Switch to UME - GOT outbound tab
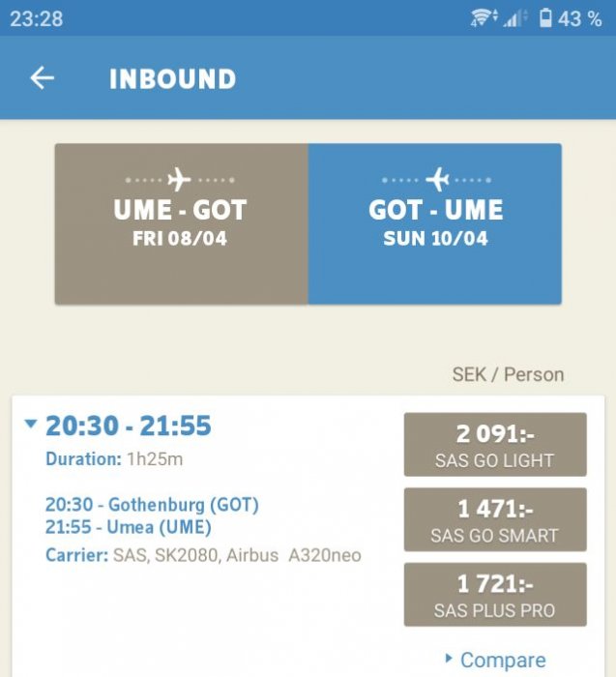 click(x=181, y=223)
